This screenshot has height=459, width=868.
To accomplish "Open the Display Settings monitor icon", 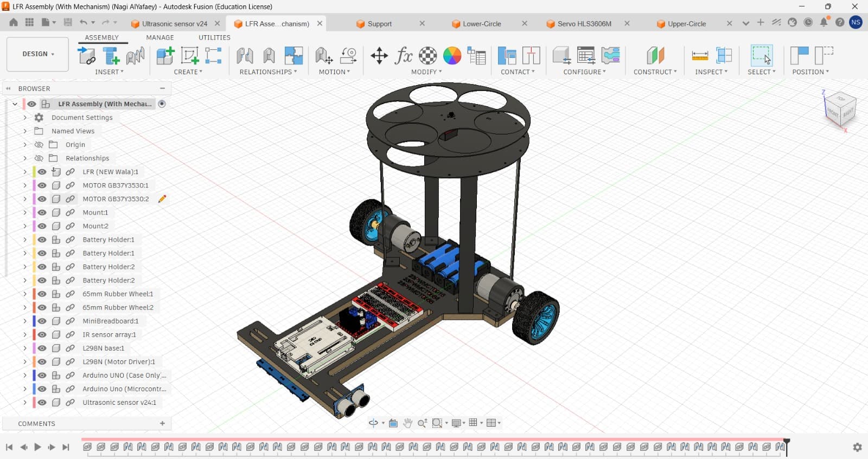I will click(457, 423).
